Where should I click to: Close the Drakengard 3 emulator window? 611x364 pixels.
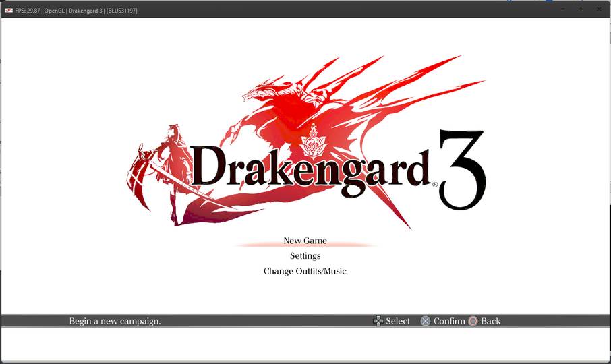click(x=599, y=9)
